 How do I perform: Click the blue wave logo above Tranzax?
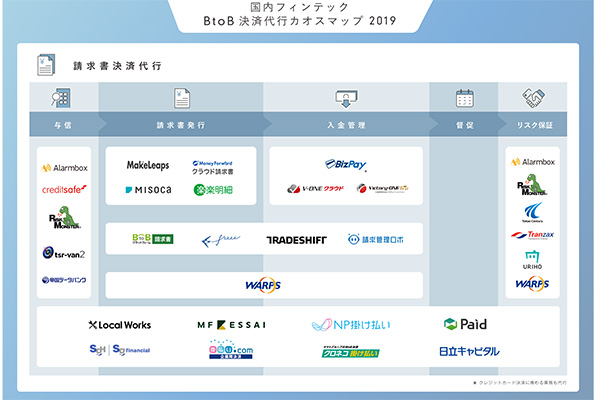[533, 212]
